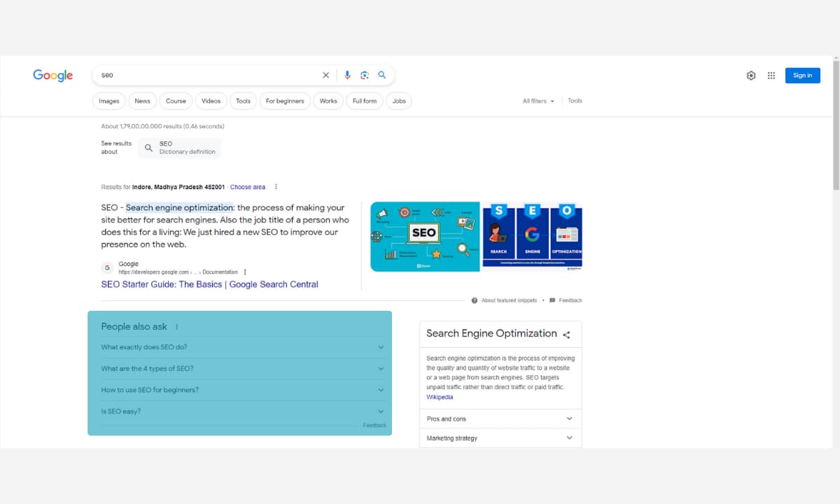The height and width of the screenshot is (504, 840).
Task: Expand 'What exactly does SEO do?'
Action: point(243,347)
